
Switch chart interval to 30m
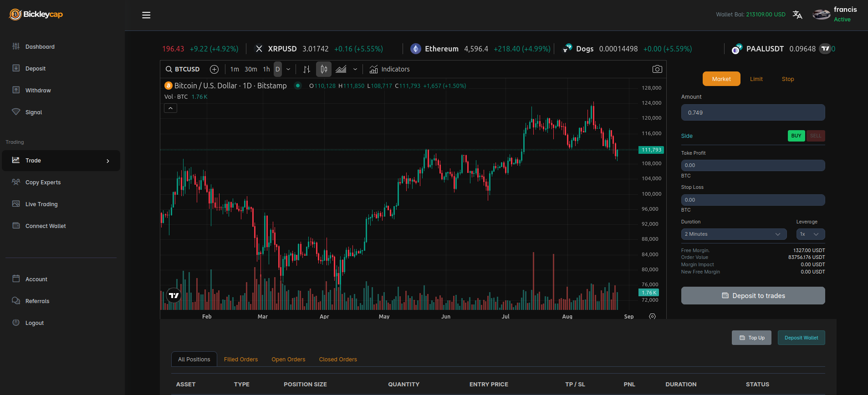point(250,69)
